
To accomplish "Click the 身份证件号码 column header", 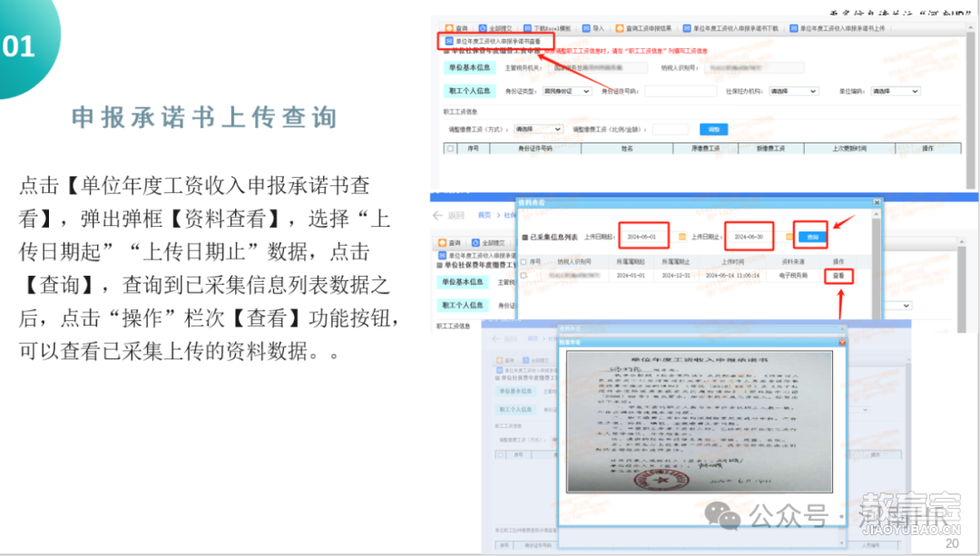I will pyautogui.click(x=535, y=149).
